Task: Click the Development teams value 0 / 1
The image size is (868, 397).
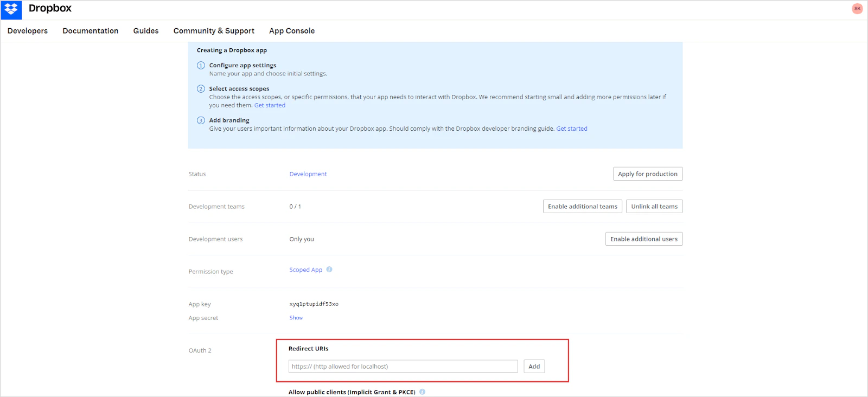Action: [x=295, y=207]
